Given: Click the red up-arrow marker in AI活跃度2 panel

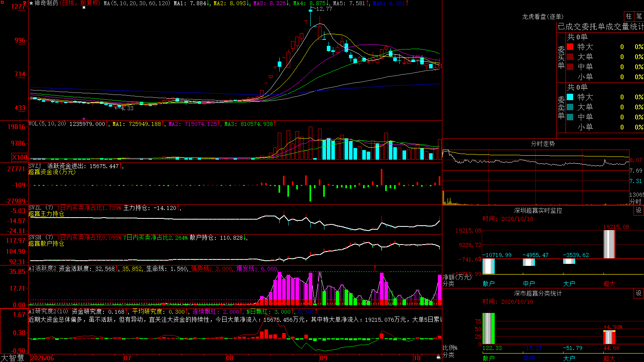Looking at the screenshot, I should (375, 267).
